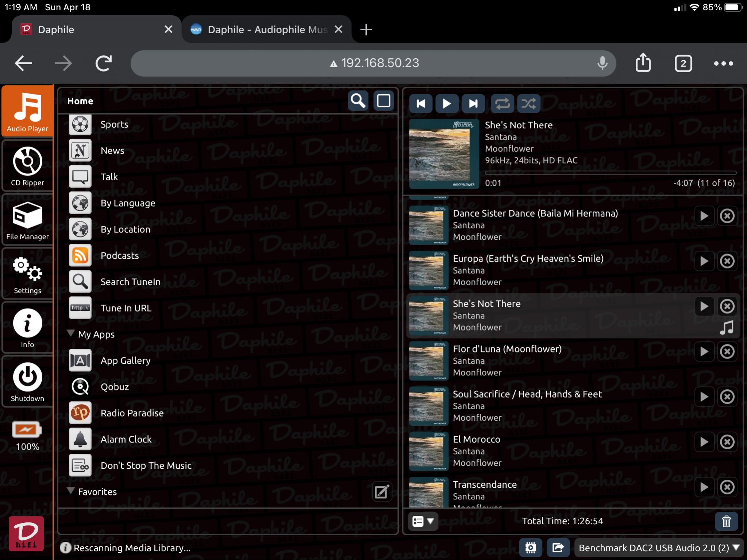Reload the browser page
This screenshot has width=747, height=560.
point(104,63)
